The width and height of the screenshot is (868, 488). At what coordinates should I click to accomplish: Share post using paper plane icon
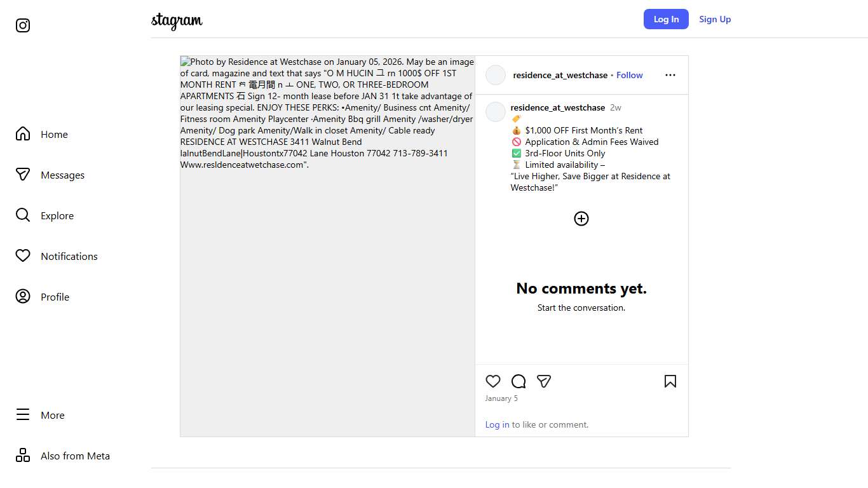(543, 381)
